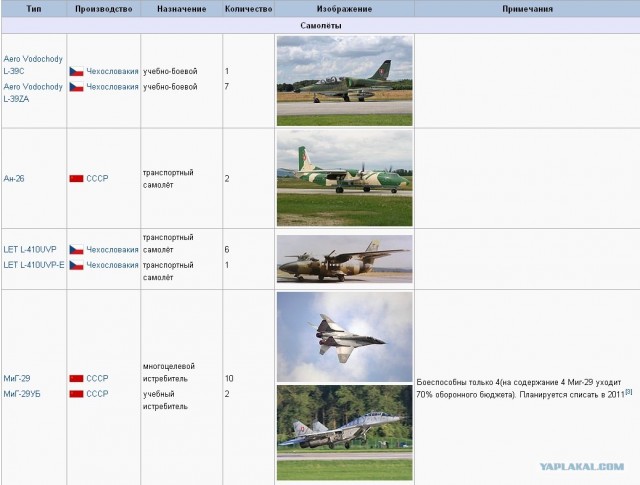
Task: Open the LET L-410UVP link
Action: (30, 249)
